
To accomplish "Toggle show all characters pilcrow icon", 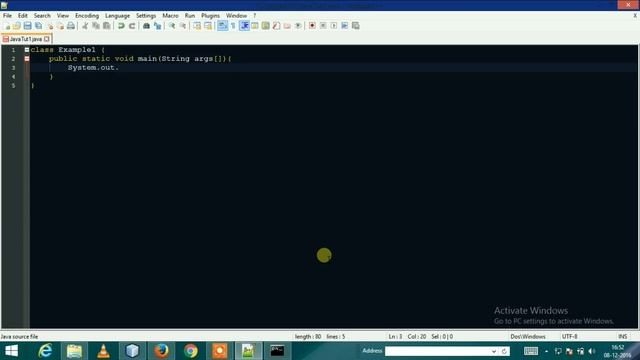I will click(233, 26).
